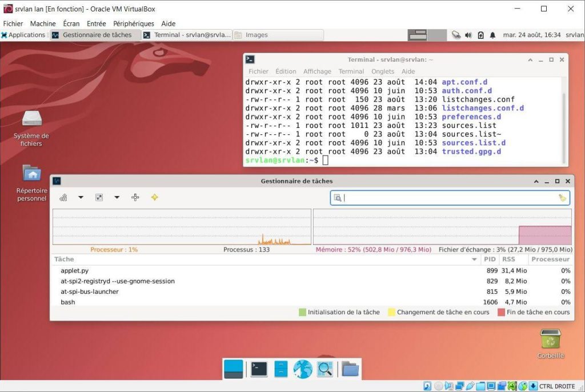This screenshot has height=392, width=585.
Task: Expand the dropdown arrow beside the gears icon
Action: pyautogui.click(x=81, y=197)
